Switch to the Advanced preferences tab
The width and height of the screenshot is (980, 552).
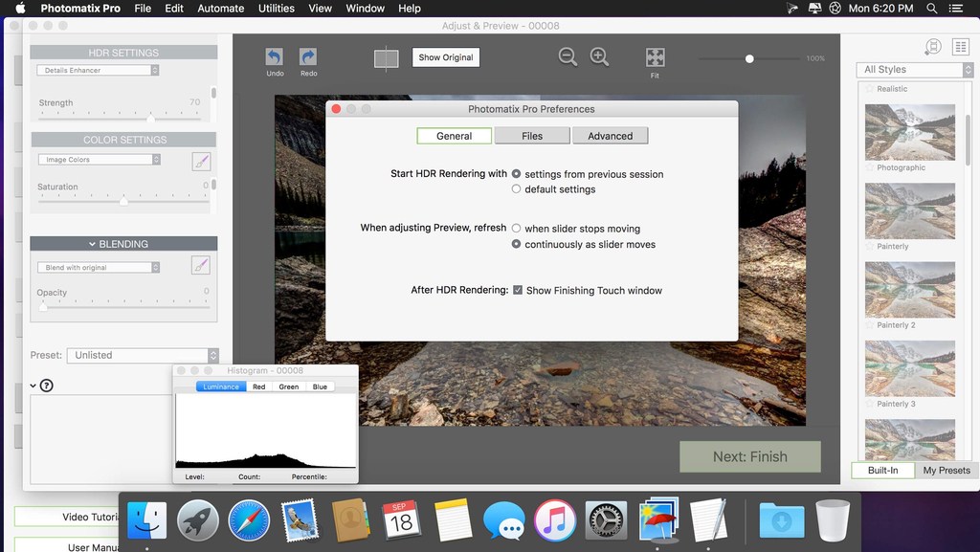610,136
